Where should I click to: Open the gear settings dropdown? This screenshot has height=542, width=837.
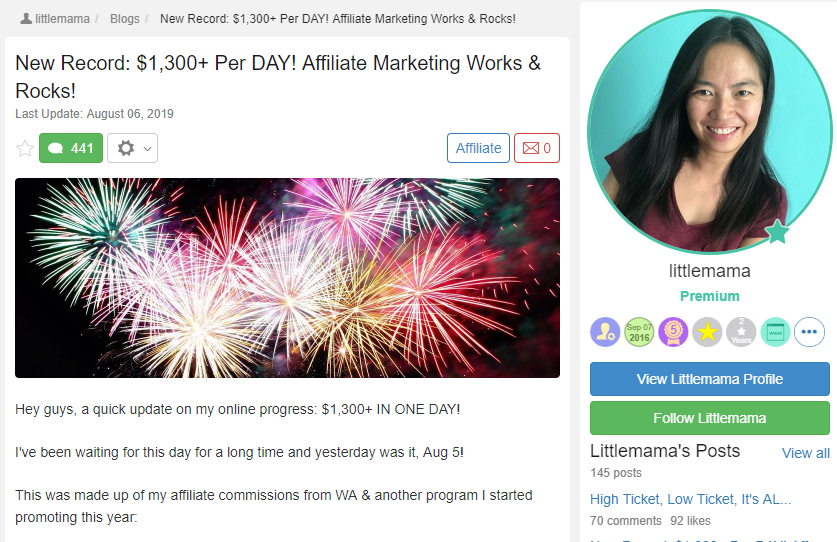pos(132,148)
